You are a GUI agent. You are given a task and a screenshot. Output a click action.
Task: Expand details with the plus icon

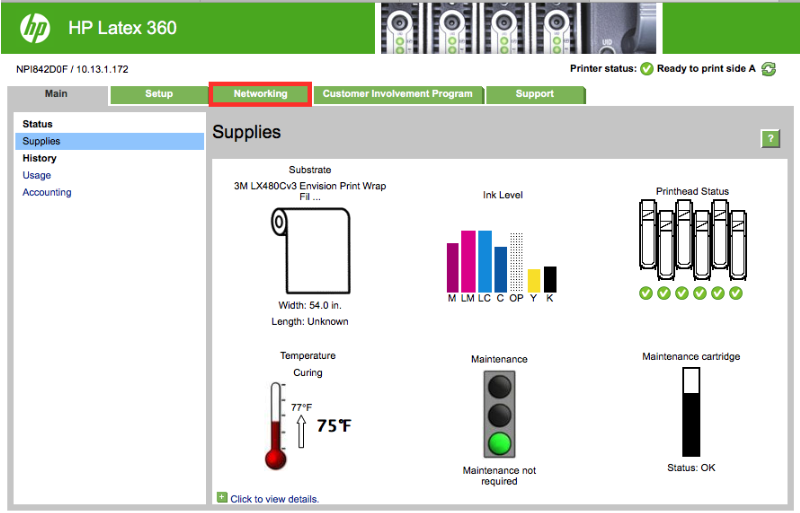click(x=221, y=497)
